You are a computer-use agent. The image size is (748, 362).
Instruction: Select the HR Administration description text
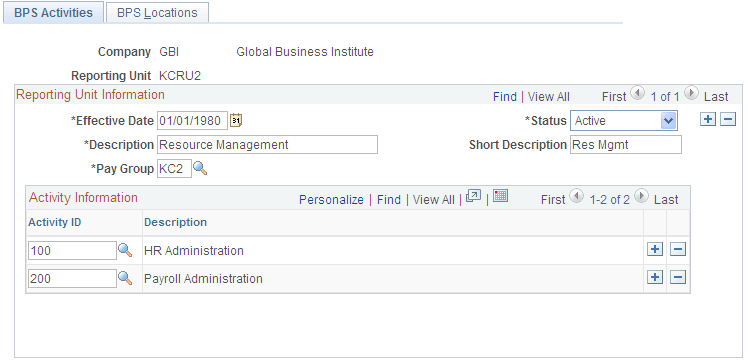[194, 250]
